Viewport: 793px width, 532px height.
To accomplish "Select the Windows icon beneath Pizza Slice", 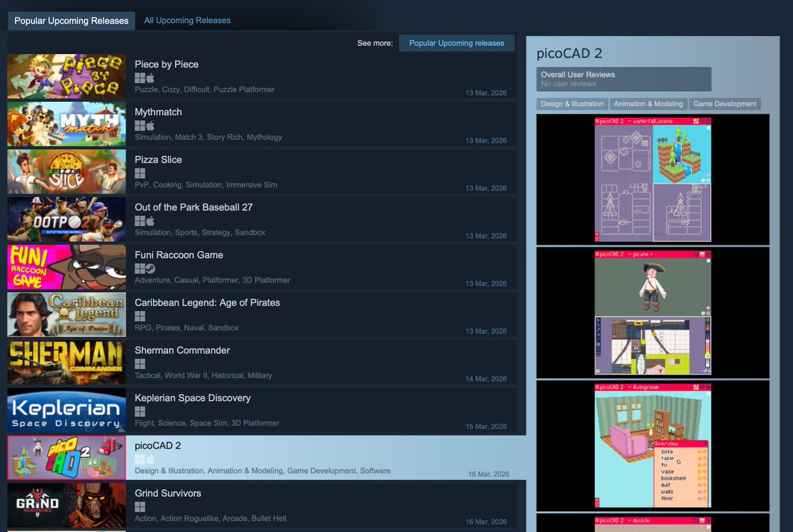I will tap(139, 172).
